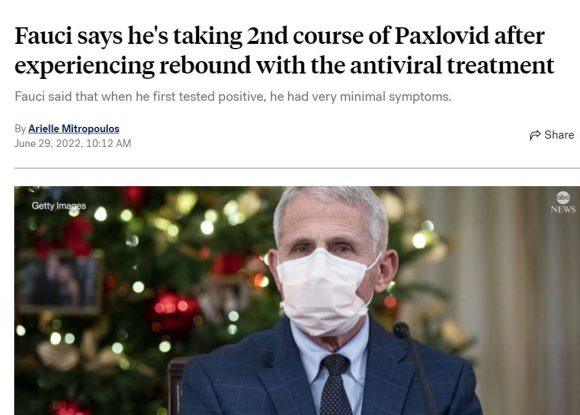
Task: Open author Arielle Mitropoulos's profile link
Action: [74, 129]
